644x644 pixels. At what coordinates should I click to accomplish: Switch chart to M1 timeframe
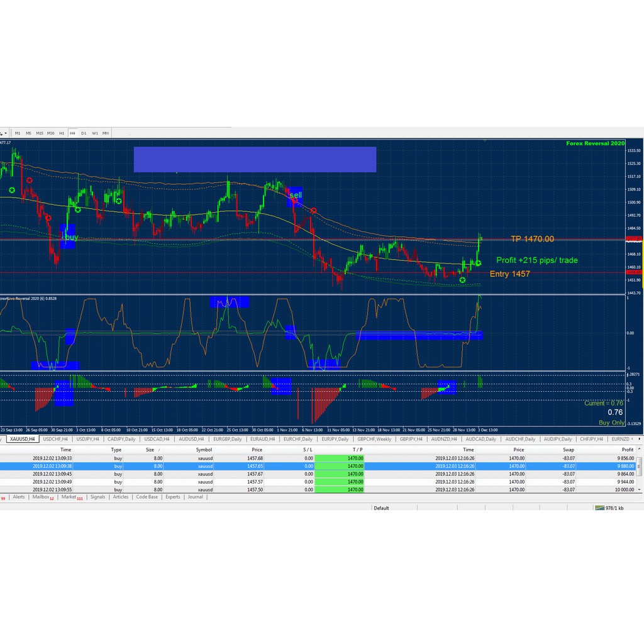click(18, 133)
